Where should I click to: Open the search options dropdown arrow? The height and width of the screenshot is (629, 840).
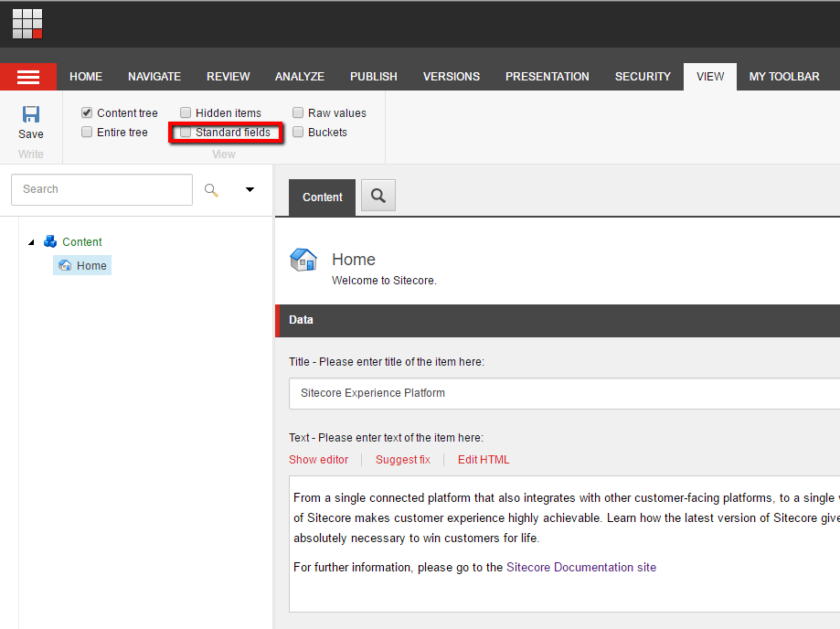[250, 189]
